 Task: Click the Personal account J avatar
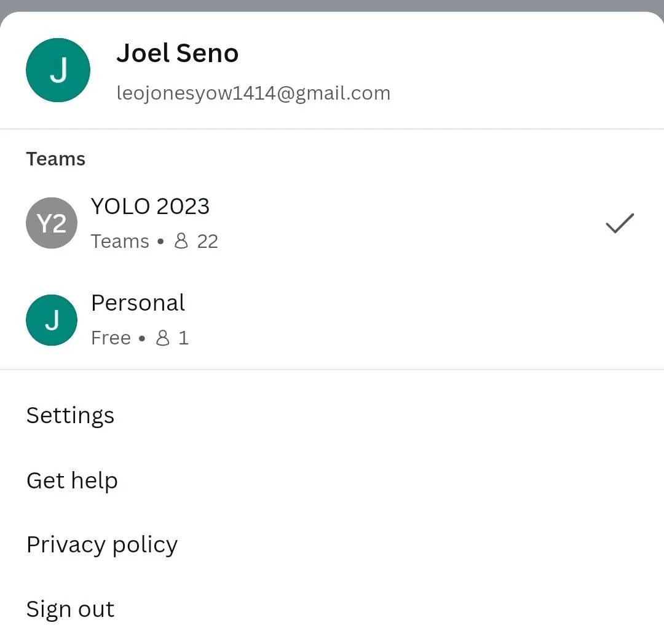[x=52, y=320]
